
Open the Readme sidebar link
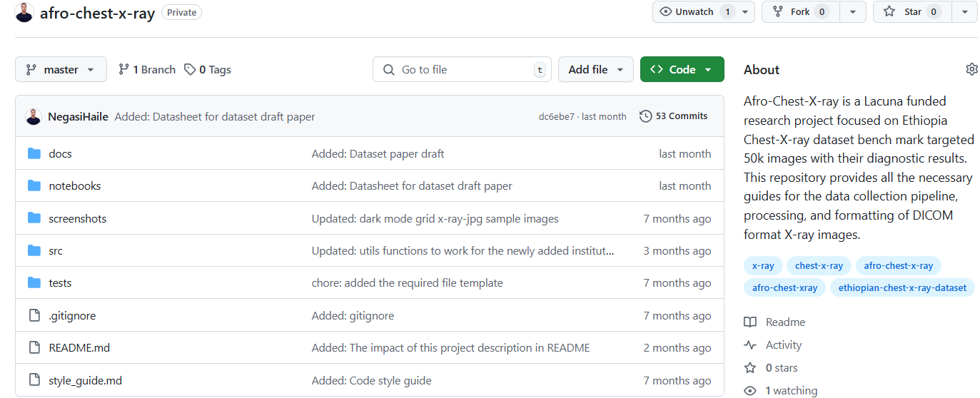tap(774, 322)
